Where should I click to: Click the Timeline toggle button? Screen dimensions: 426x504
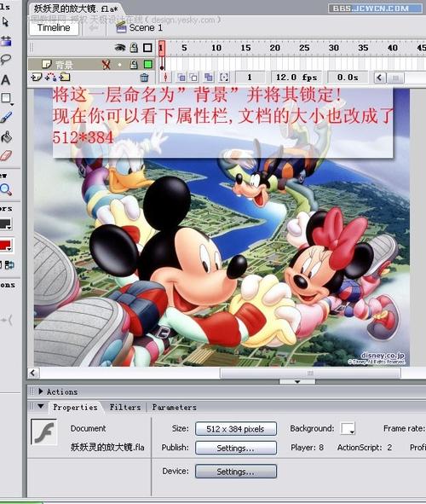coord(54,27)
